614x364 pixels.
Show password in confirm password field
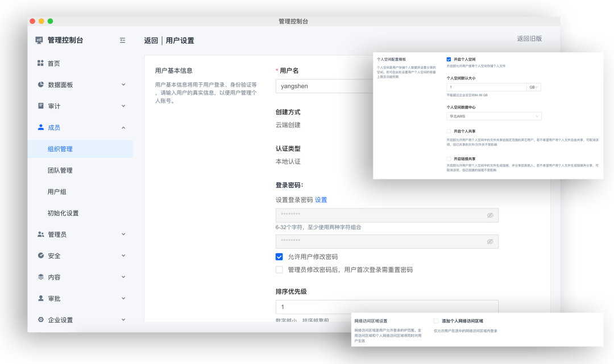tap(490, 241)
